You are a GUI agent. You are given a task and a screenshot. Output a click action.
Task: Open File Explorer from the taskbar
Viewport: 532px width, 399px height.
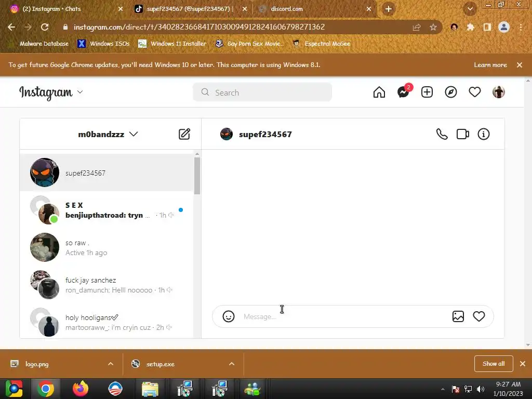tap(150, 389)
